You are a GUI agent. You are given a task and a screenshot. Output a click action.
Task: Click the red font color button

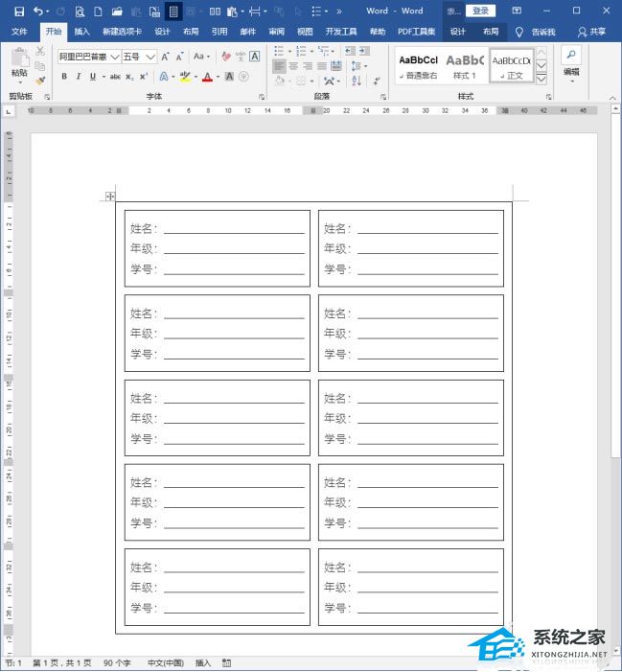click(x=207, y=77)
